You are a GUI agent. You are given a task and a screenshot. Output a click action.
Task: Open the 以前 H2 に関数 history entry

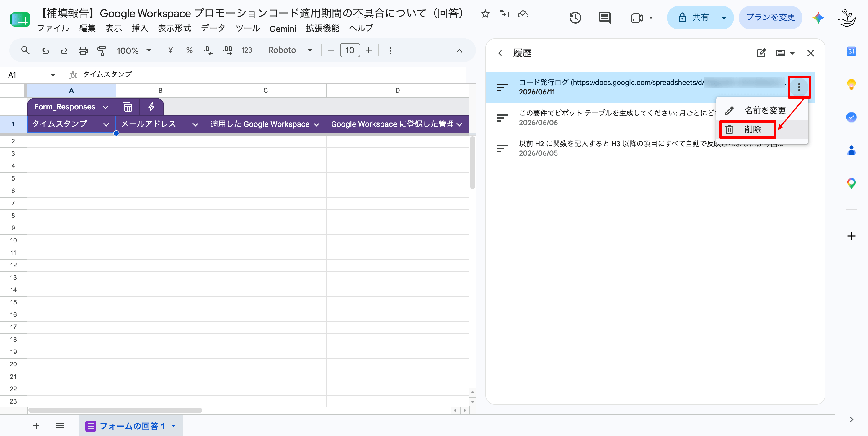tap(650, 148)
